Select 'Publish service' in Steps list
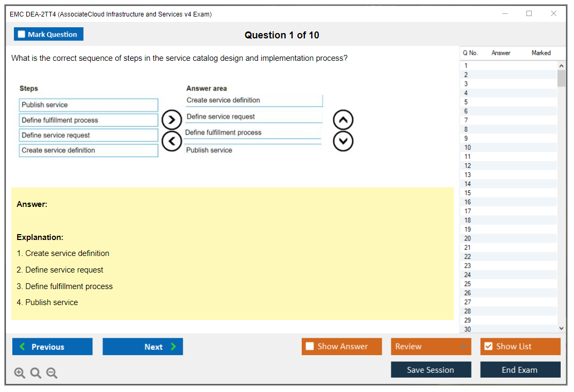Viewport: 574px width, 392px height. tap(89, 105)
